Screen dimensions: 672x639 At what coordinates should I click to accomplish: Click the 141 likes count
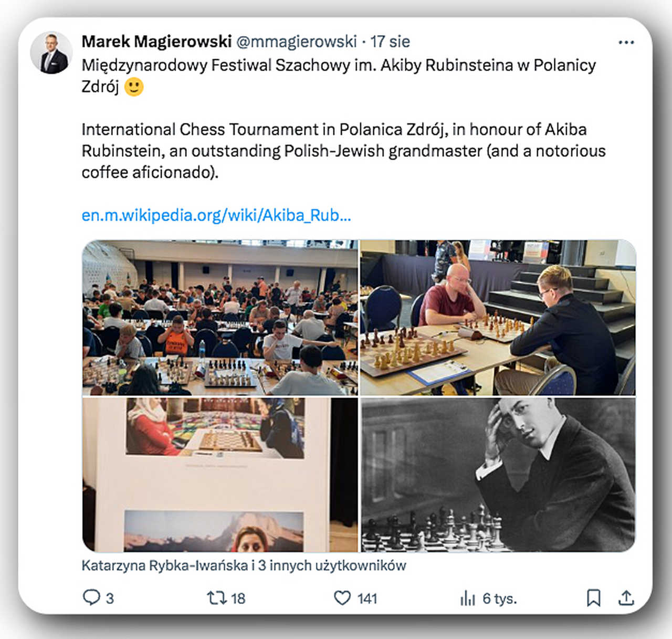(x=367, y=598)
